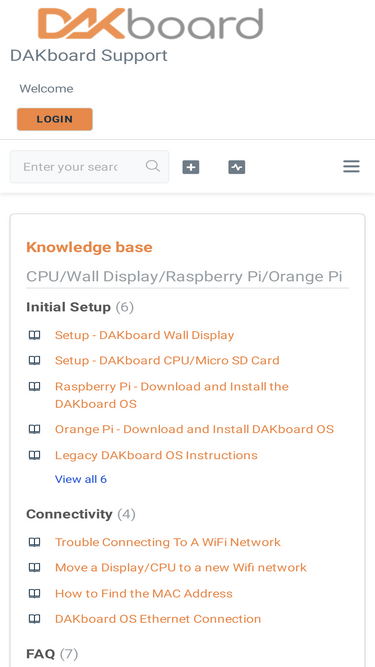Click the DAKboard logo
Screen dimensions: 375x667
tap(151, 23)
